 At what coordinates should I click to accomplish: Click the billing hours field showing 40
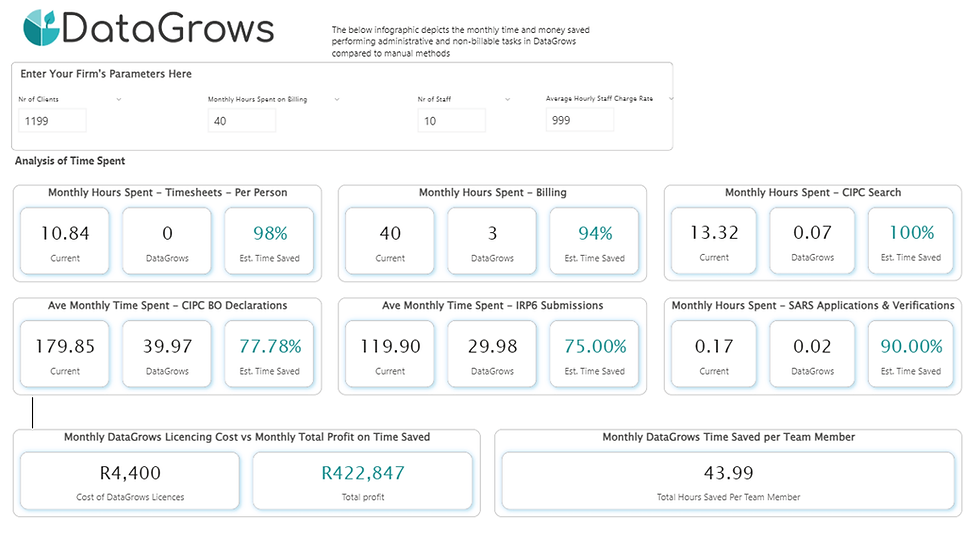[242, 121]
